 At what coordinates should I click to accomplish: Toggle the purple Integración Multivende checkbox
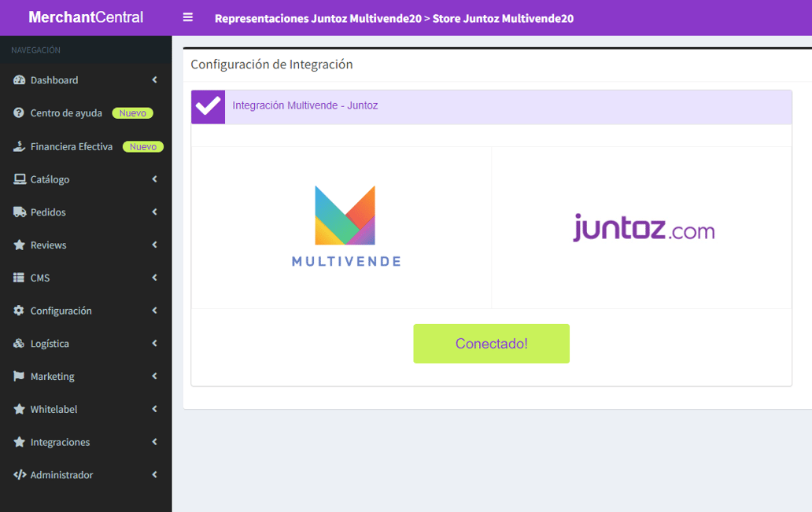[209, 107]
